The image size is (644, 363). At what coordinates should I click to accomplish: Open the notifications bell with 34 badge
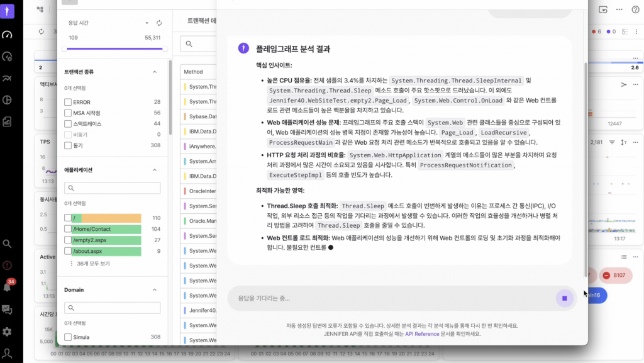click(8, 288)
